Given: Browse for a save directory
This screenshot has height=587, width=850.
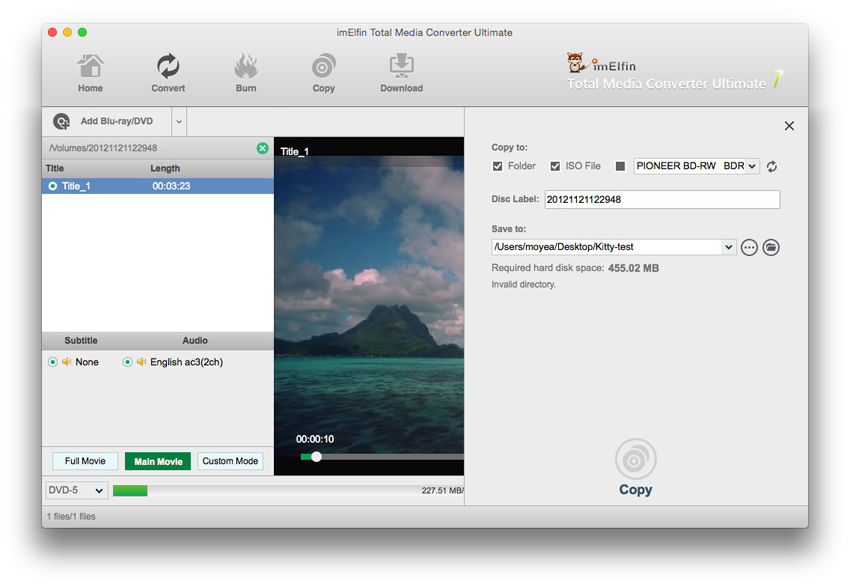Looking at the screenshot, I should point(749,248).
